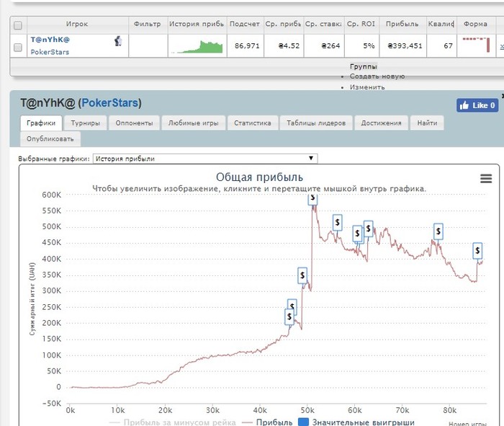Image resolution: width=504 pixels, height=426 pixels.
Task: Click the ₴393,451 profit value
Action: click(405, 46)
